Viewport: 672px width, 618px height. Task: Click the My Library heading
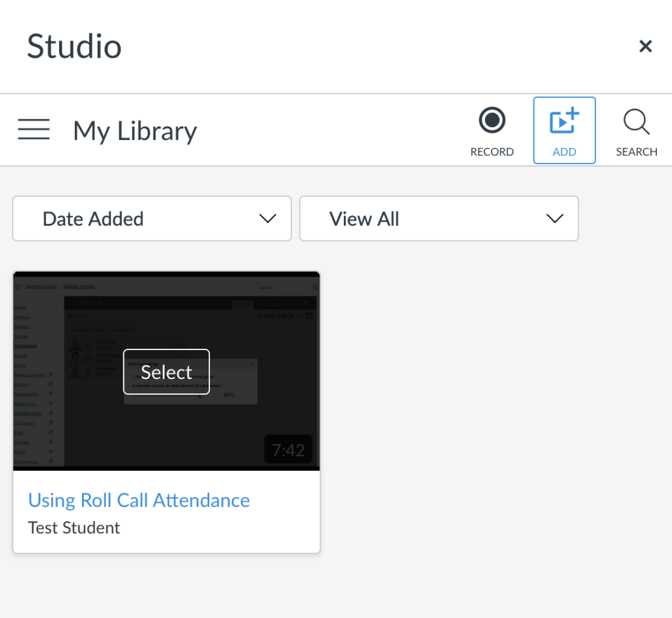tap(135, 131)
